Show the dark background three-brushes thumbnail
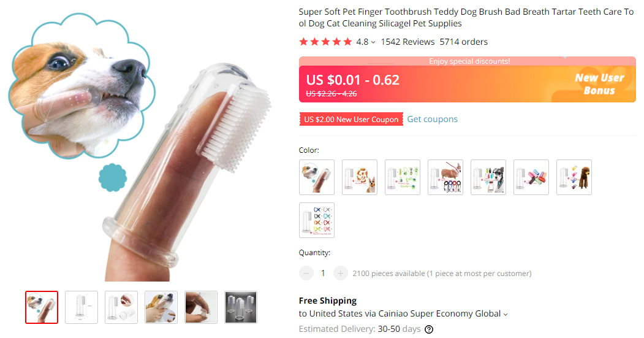This screenshot has height=338, width=644. click(241, 307)
